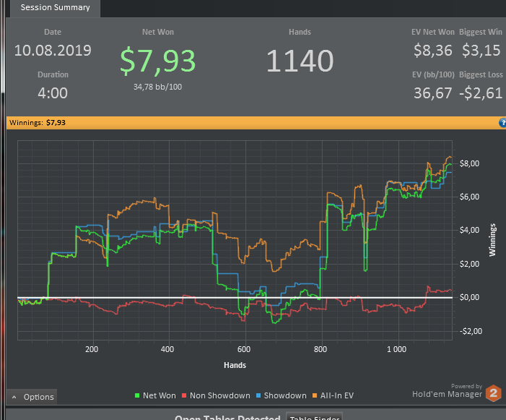Viewport: 506px width, 420px height.
Task: Click the Powered by Hold'em Manager text
Action: point(447,391)
